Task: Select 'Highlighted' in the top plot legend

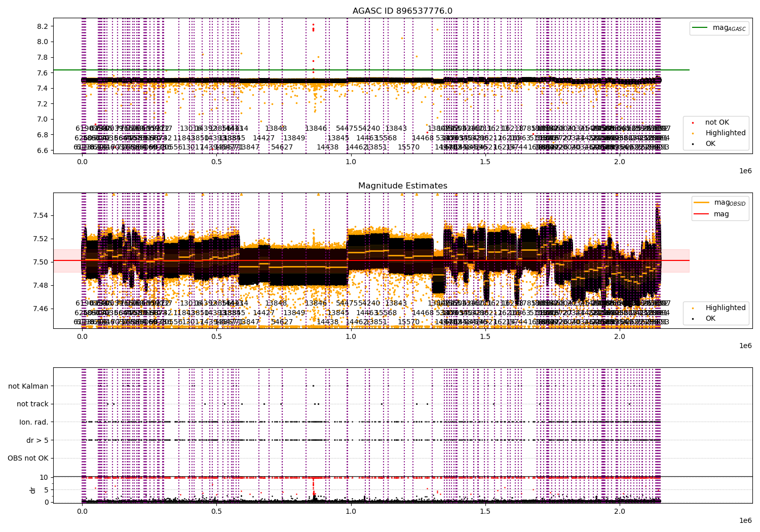Action: (x=725, y=133)
